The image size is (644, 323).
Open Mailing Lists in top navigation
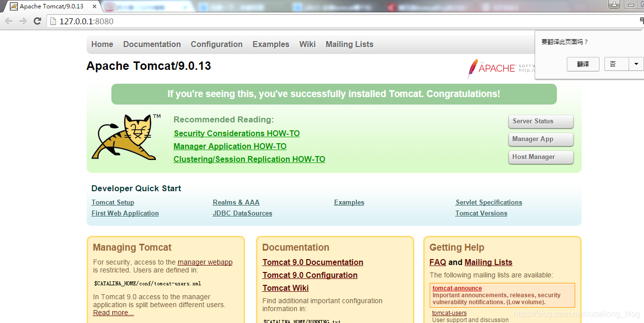tap(349, 44)
